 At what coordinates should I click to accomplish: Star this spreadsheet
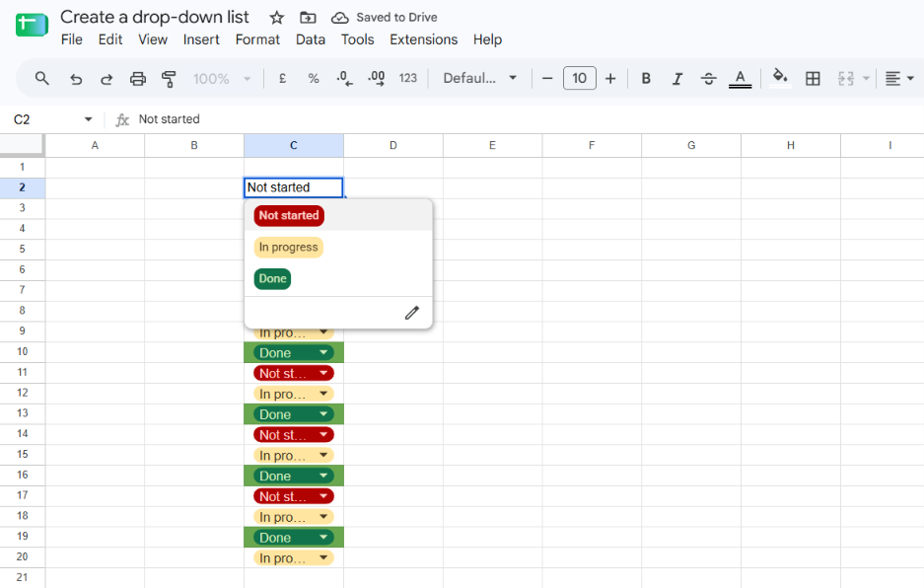pyautogui.click(x=276, y=18)
